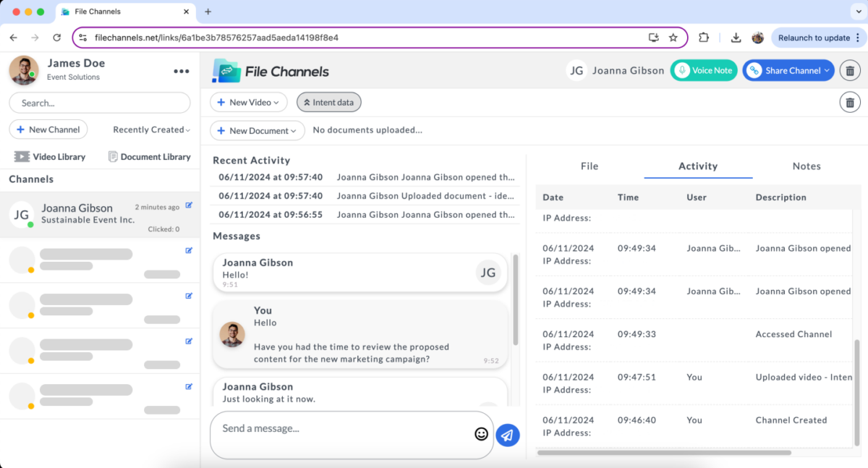The height and width of the screenshot is (468, 868).
Task: Open the Document Library
Action: pyautogui.click(x=149, y=156)
